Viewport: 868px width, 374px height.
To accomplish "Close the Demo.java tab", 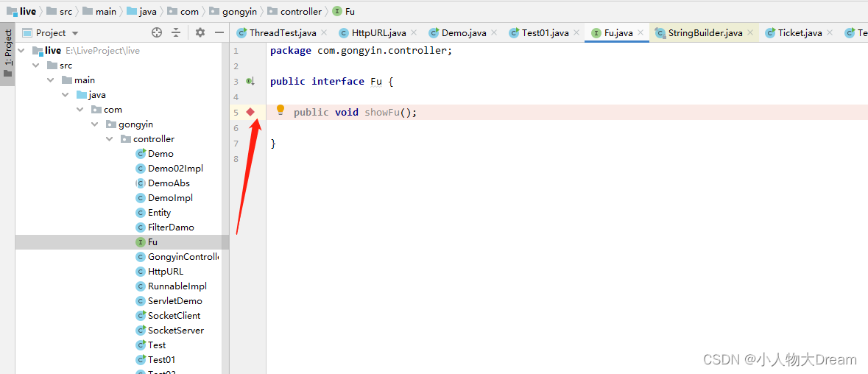I will click(x=494, y=32).
